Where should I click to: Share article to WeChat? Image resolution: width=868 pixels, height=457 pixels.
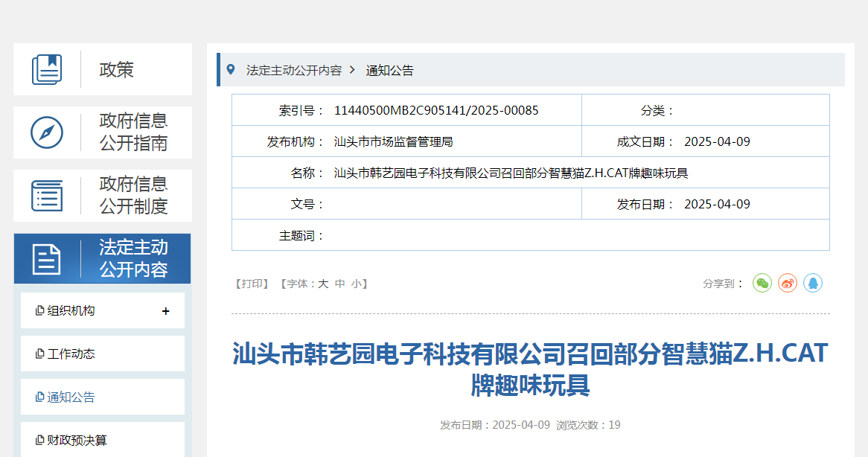[762, 283]
